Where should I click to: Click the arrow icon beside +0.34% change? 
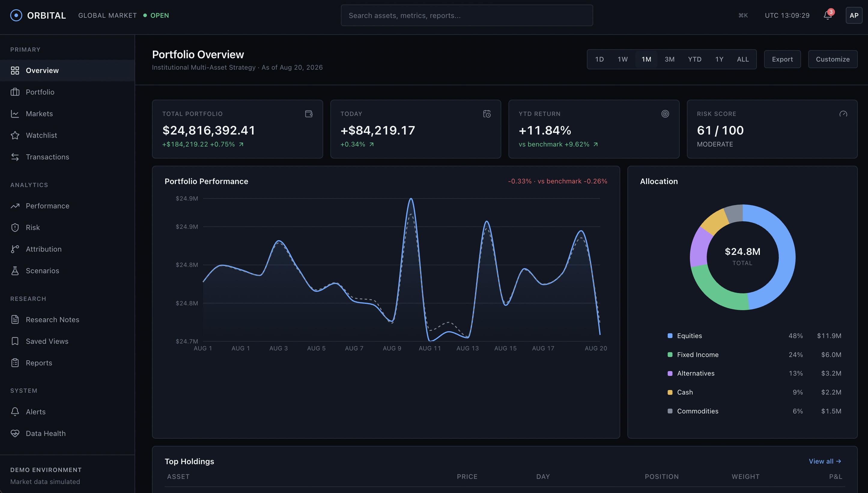pyautogui.click(x=372, y=145)
